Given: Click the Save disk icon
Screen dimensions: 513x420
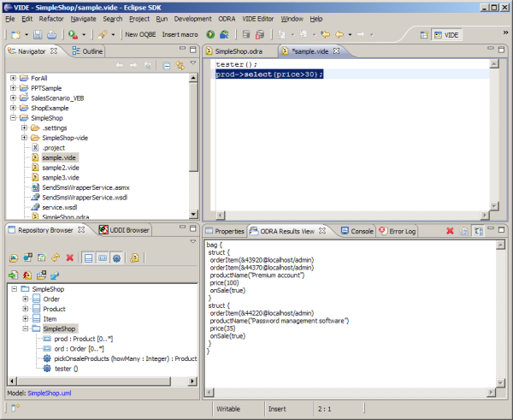Looking at the screenshot, I should click(x=38, y=34).
